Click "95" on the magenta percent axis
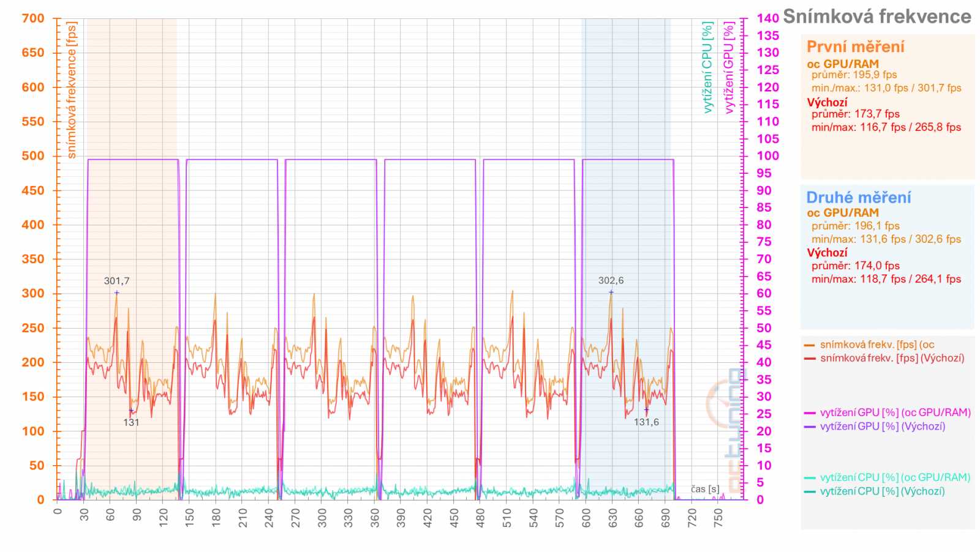The height and width of the screenshot is (552, 980). click(x=764, y=173)
